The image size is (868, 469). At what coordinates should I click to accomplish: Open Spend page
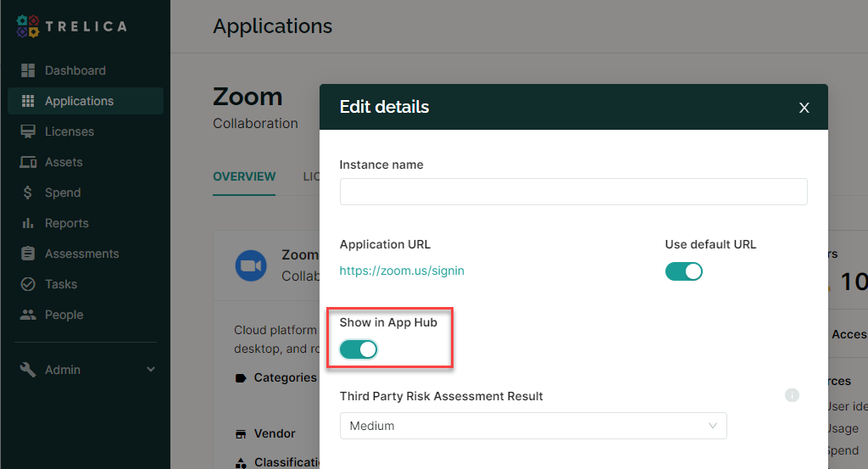click(x=63, y=193)
